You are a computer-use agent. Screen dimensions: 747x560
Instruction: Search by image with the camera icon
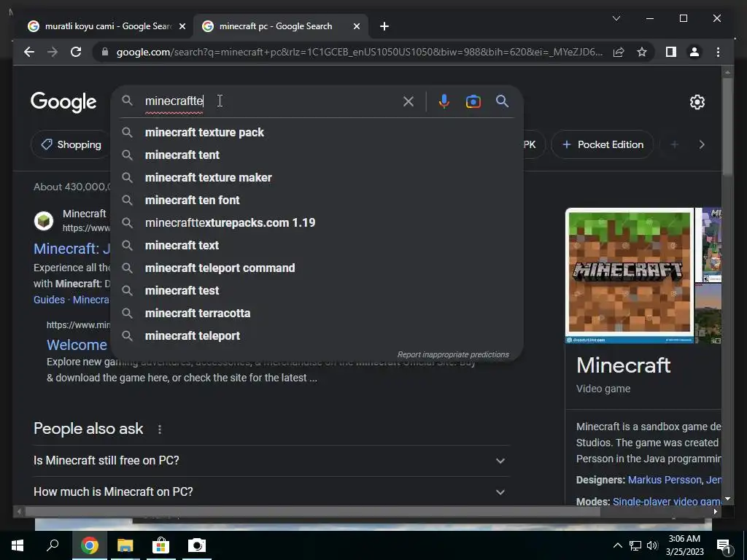(473, 101)
